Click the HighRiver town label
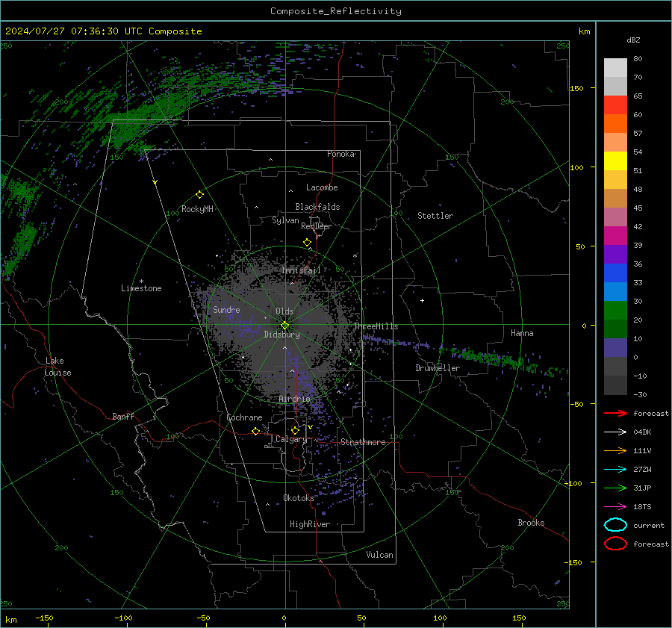The height and width of the screenshot is (628, 672). pyautogui.click(x=310, y=524)
